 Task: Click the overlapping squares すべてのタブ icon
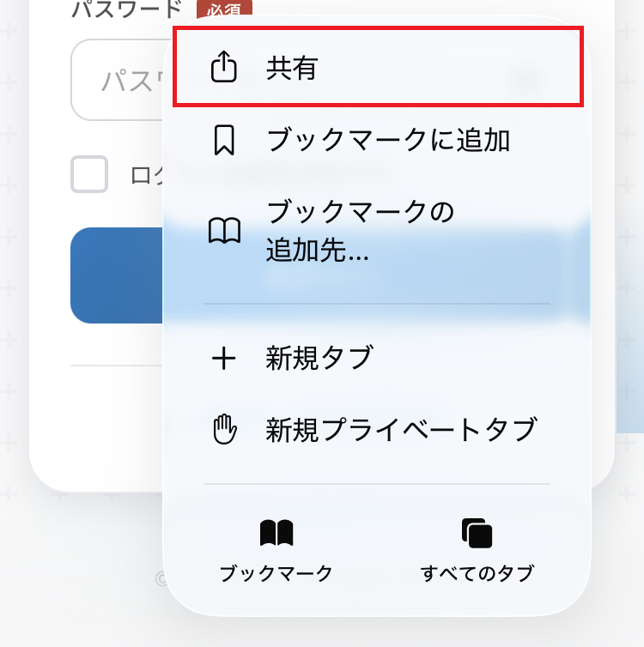tap(477, 533)
